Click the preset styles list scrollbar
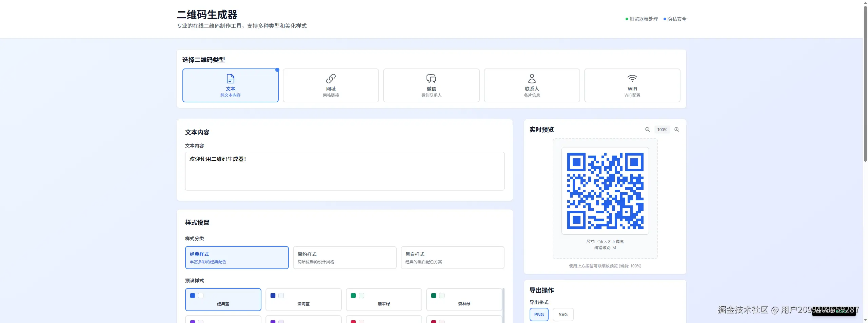868x323 pixels. pos(504,306)
